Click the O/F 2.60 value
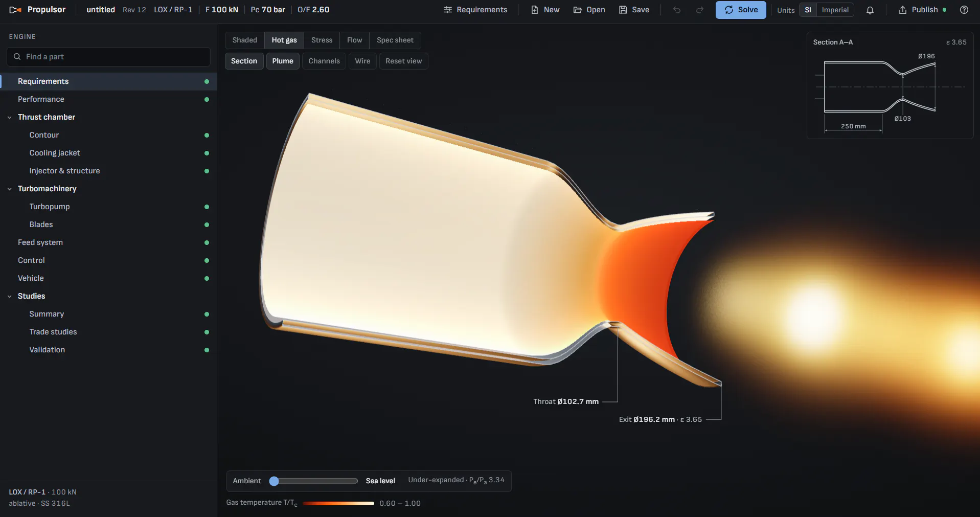 (x=313, y=10)
